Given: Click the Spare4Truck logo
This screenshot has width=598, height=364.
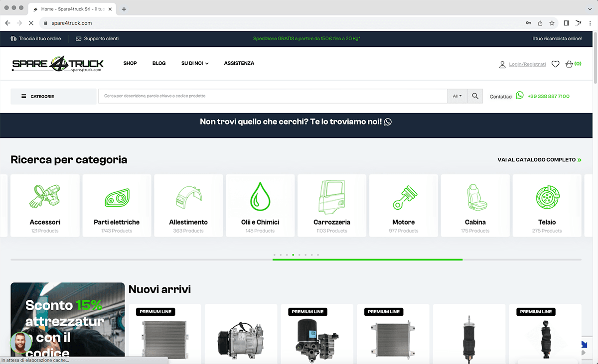Looking at the screenshot, I should [58, 64].
